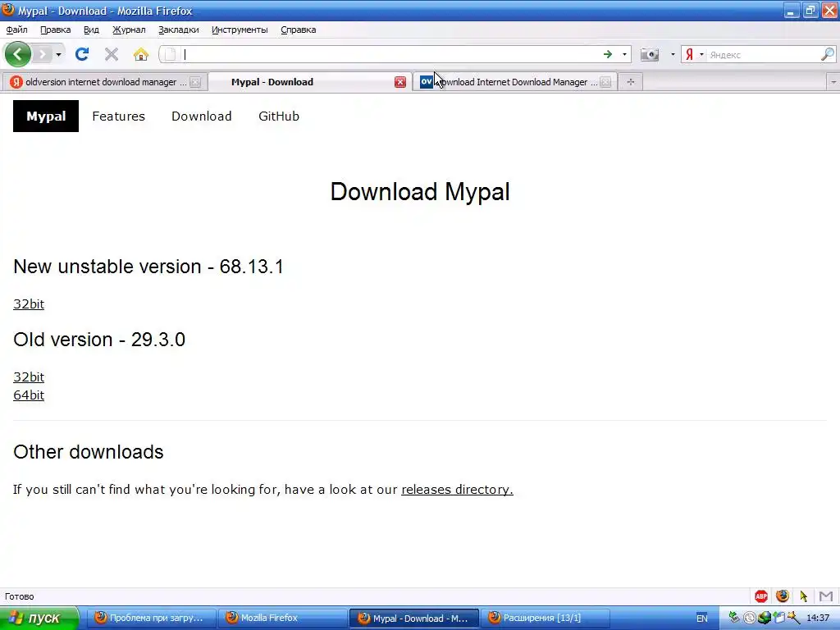Screen dimensions: 840x630
Task: Switch to Проблема при загрузке taskbar window
Action: coord(152,619)
